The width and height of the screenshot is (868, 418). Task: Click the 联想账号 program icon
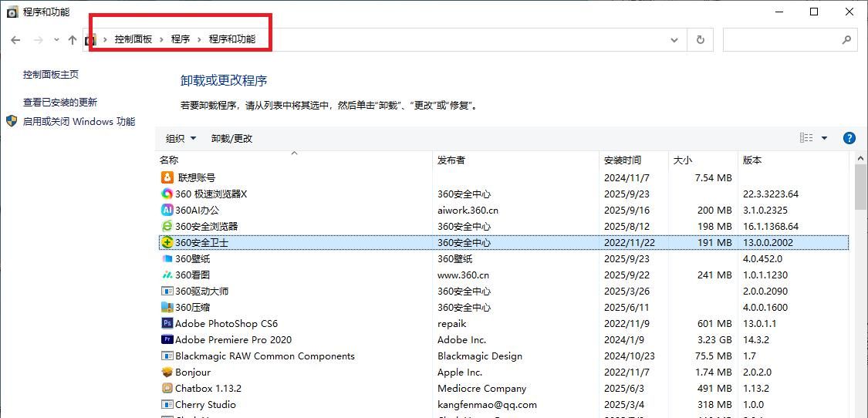point(167,177)
